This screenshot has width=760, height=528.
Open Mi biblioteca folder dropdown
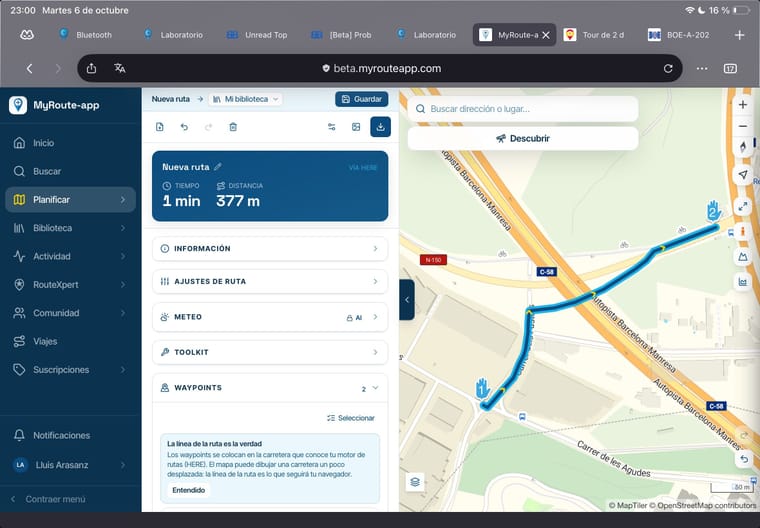[245, 99]
